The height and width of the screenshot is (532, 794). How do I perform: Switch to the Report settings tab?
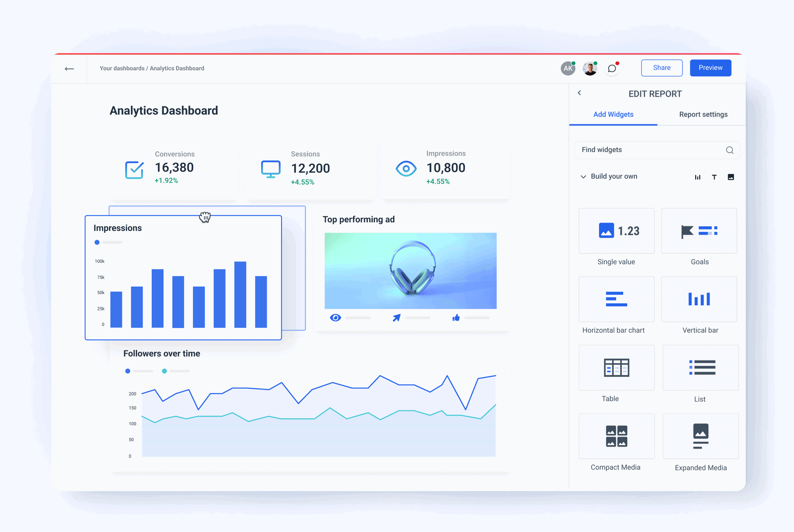coord(703,114)
